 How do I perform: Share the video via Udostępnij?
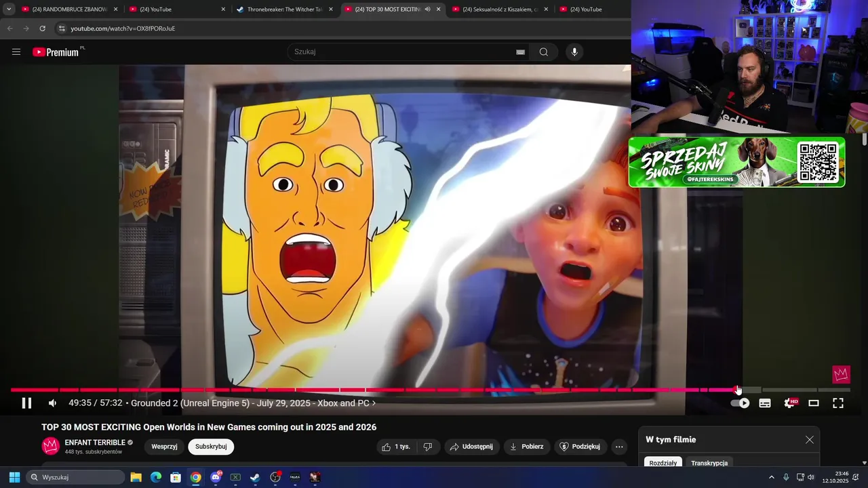[x=471, y=447]
